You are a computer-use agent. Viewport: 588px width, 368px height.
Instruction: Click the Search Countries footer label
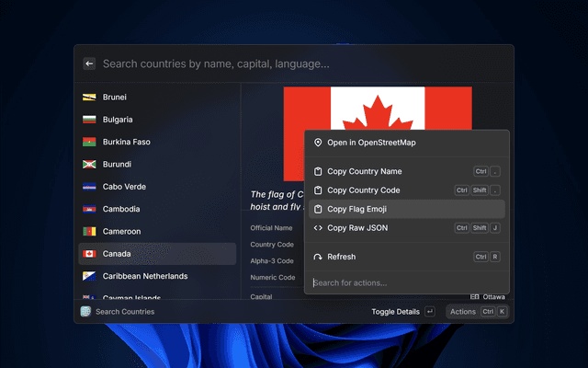pos(125,312)
